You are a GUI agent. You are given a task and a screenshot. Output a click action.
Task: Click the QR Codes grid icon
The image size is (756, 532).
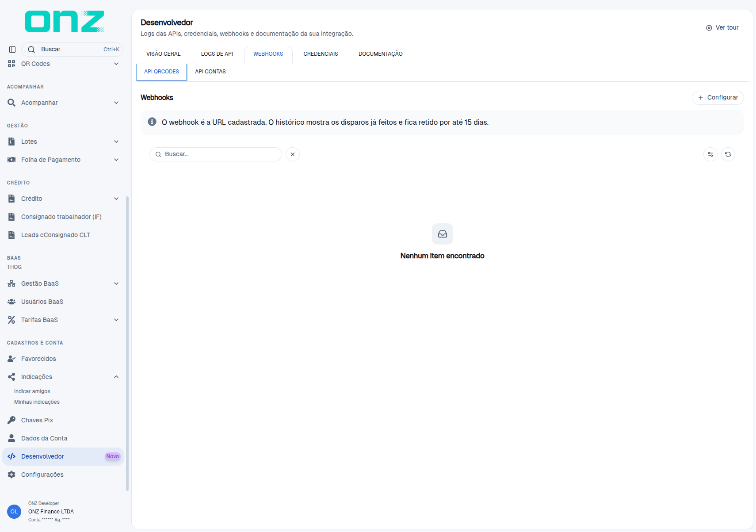coord(11,64)
